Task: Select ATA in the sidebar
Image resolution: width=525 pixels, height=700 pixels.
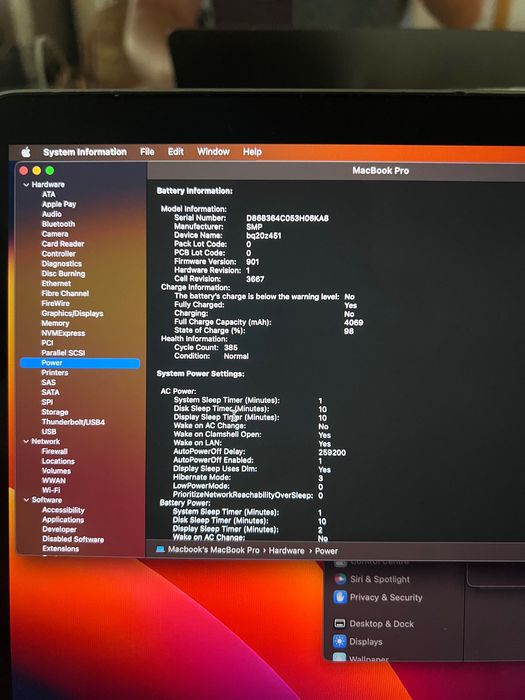Action: click(49, 194)
